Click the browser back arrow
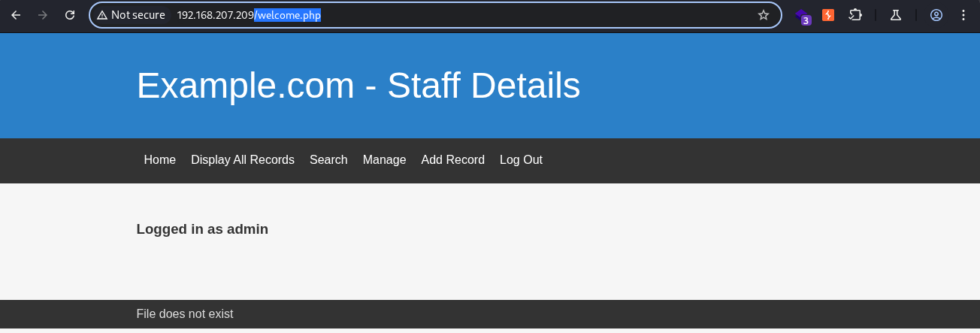The image size is (980, 333). [16, 15]
